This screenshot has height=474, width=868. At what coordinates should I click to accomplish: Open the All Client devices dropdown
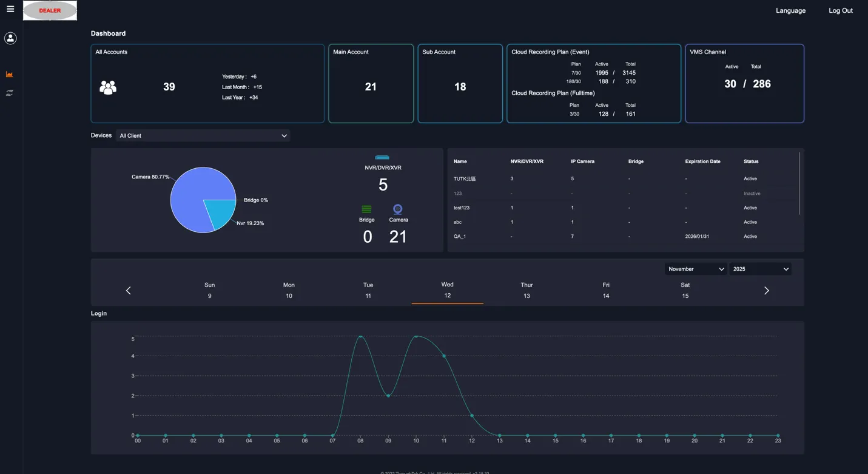(x=203, y=135)
